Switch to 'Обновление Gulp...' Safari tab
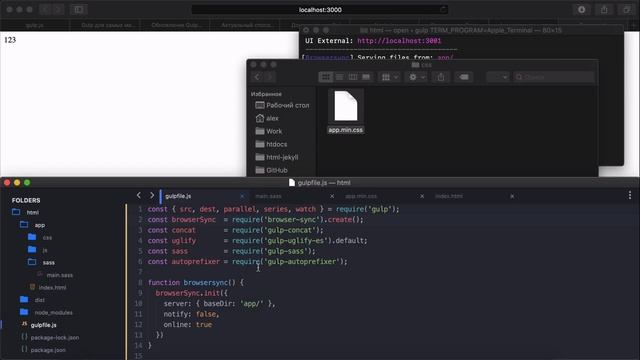Image resolution: width=640 pixels, height=360 pixels. point(176,25)
